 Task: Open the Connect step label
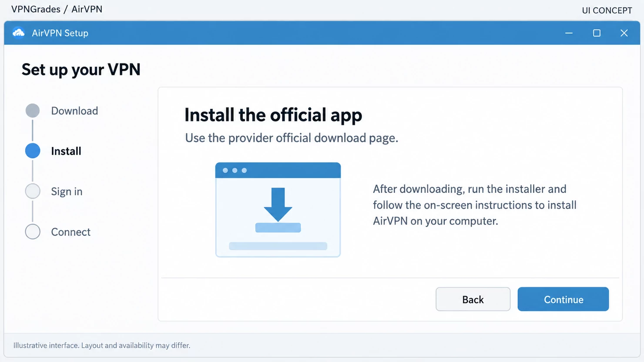[x=71, y=232]
